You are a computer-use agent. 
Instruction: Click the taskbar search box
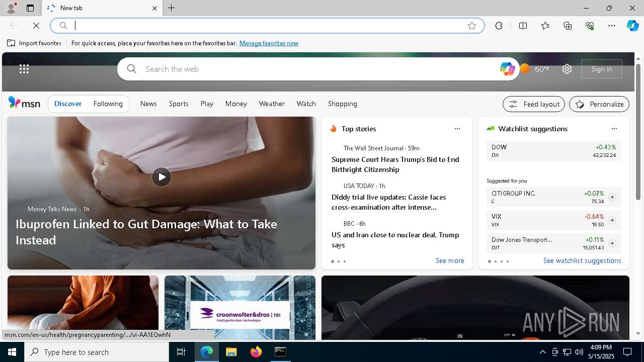pos(97,352)
